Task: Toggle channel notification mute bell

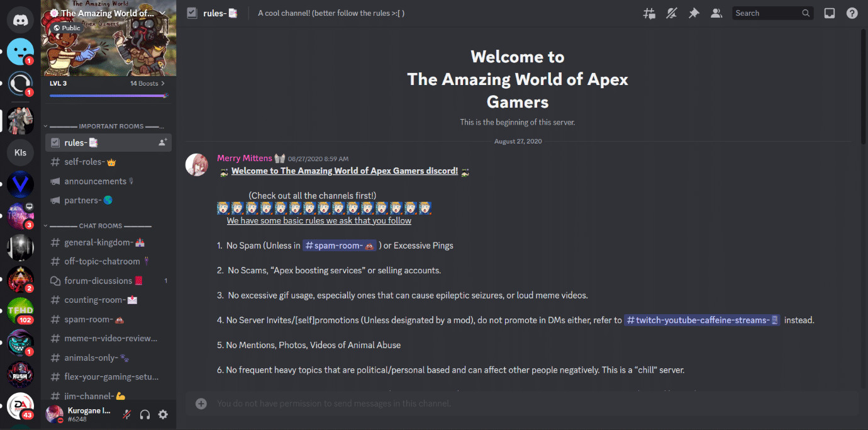Action: tap(671, 13)
